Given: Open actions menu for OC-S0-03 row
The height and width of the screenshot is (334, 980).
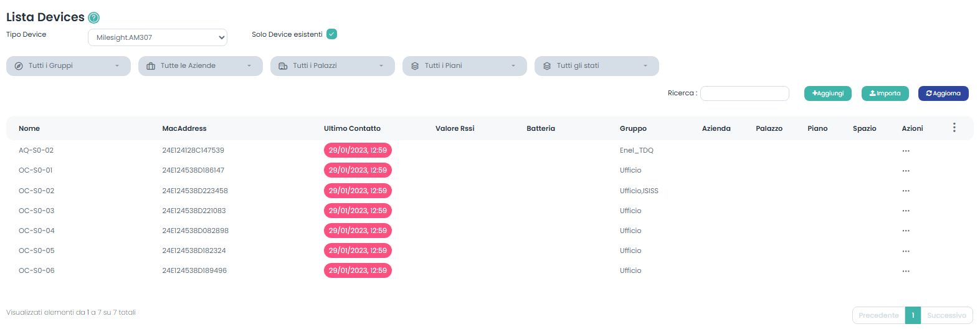Looking at the screenshot, I should (905, 211).
